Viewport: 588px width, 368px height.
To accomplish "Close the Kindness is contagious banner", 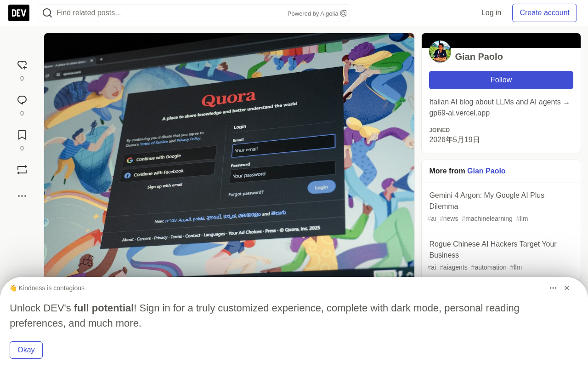I will pyautogui.click(x=567, y=288).
